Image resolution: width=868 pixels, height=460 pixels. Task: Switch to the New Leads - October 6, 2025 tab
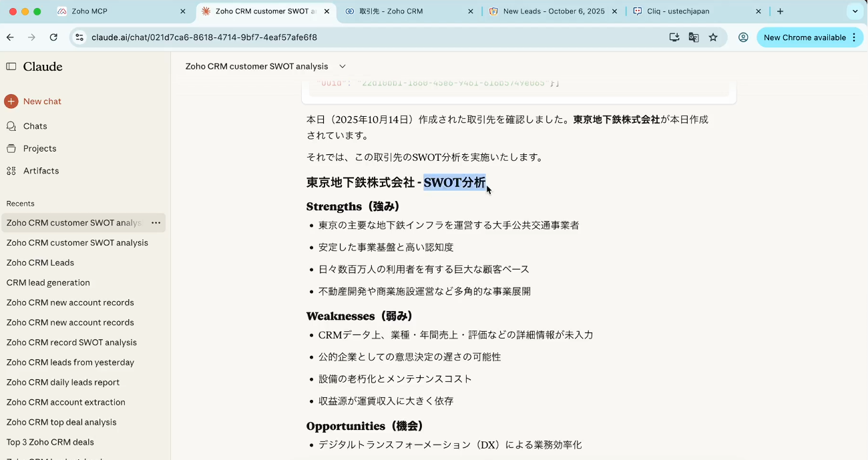[554, 11]
